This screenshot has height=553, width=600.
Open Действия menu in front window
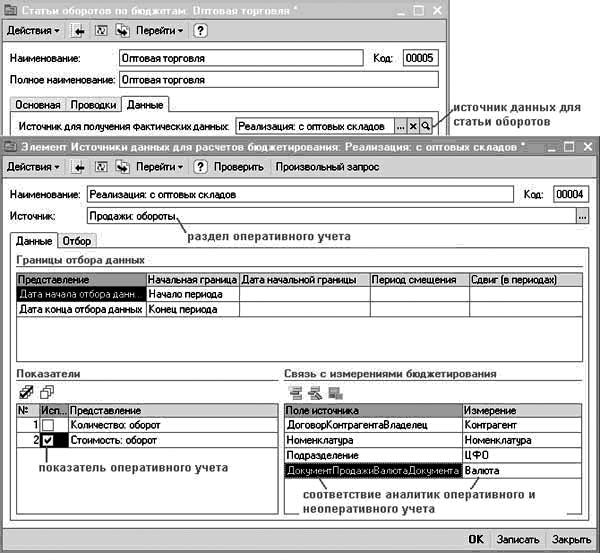point(33,167)
